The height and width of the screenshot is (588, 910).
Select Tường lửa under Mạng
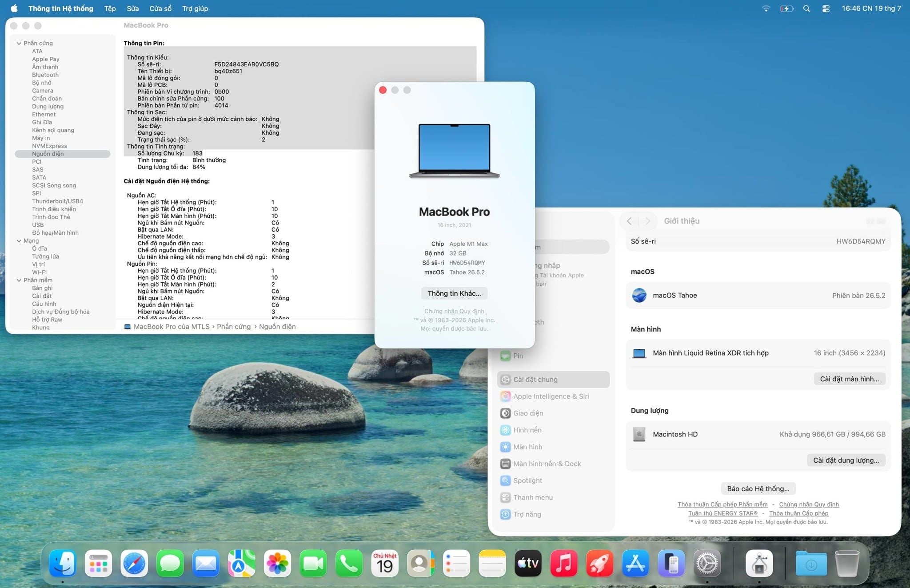coord(63,256)
